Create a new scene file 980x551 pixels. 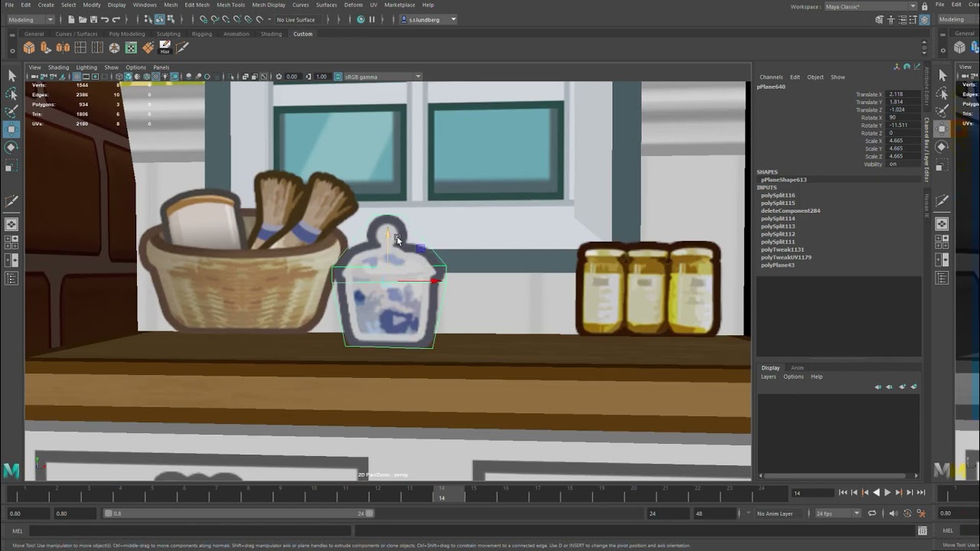click(x=71, y=19)
